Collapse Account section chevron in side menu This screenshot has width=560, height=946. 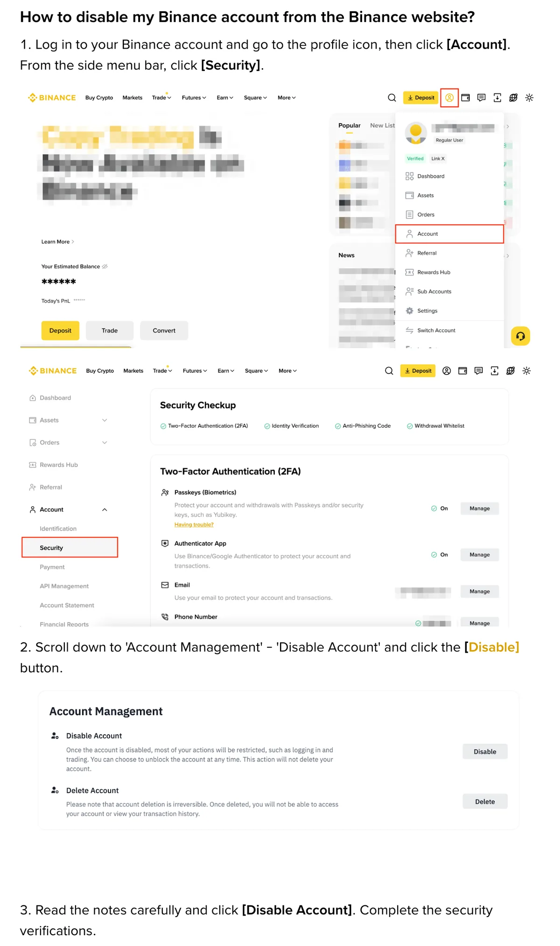[105, 509]
